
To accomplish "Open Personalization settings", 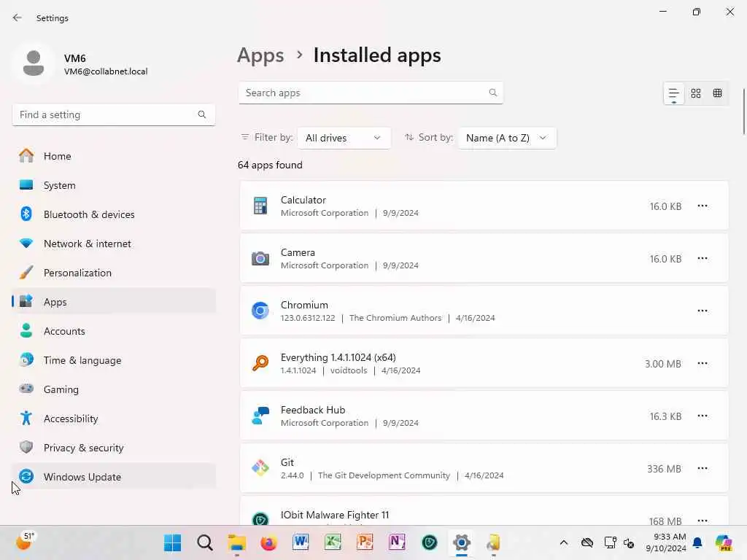I will click(x=113, y=273).
